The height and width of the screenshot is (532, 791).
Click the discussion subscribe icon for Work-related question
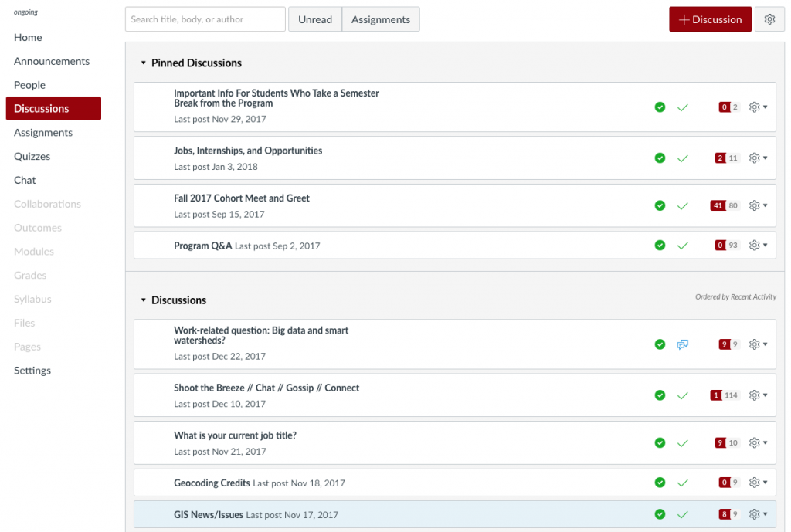point(683,344)
